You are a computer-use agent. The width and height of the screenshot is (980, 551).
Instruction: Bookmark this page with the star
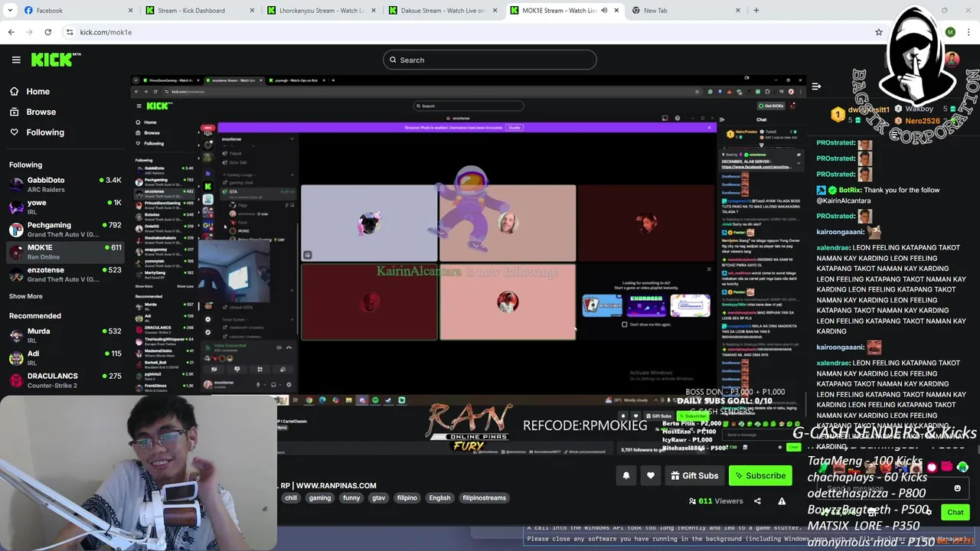pos(879,32)
